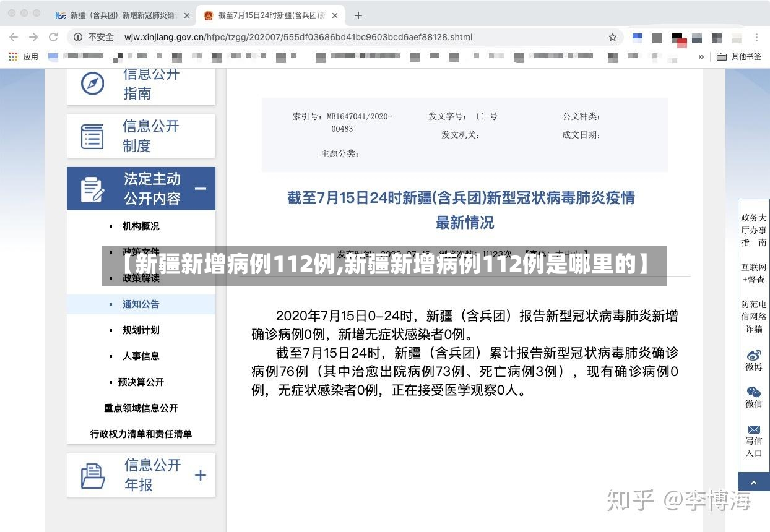Open 规划计划 in the sidebar
This screenshot has width=770, height=532.
tap(141, 330)
